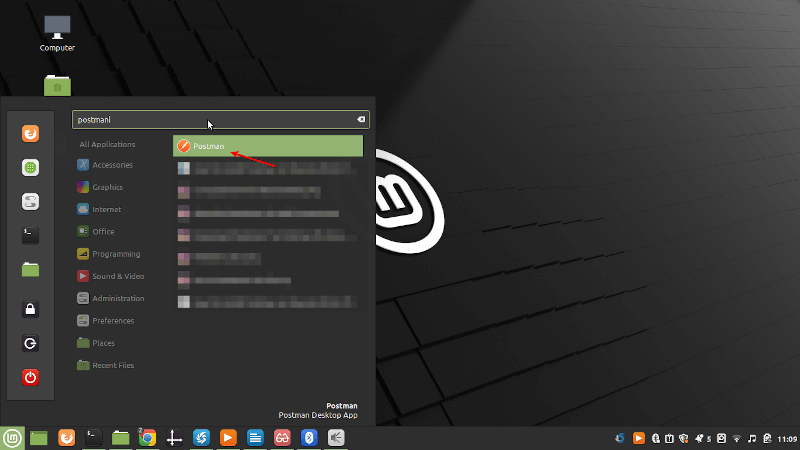Lock the screen from the menu sidebar
800x450 pixels.
(31, 309)
